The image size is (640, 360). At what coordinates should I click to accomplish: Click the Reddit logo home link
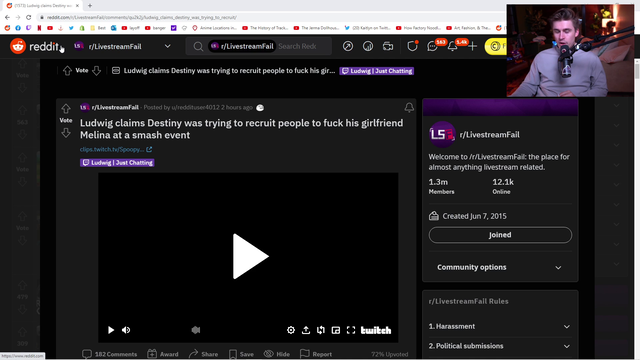click(35, 47)
